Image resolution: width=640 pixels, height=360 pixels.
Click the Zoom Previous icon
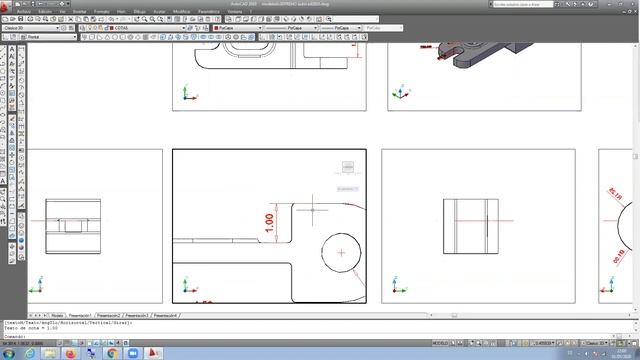pos(161,19)
